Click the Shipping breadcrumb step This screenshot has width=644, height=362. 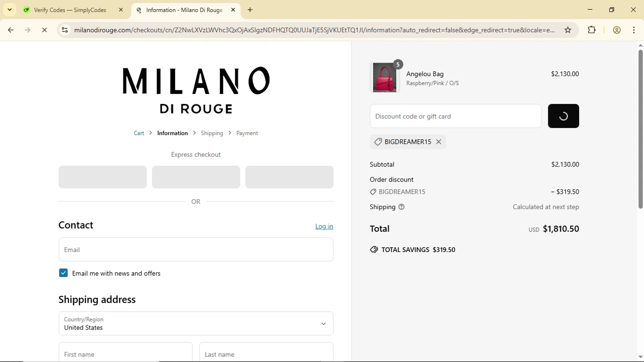tap(212, 133)
